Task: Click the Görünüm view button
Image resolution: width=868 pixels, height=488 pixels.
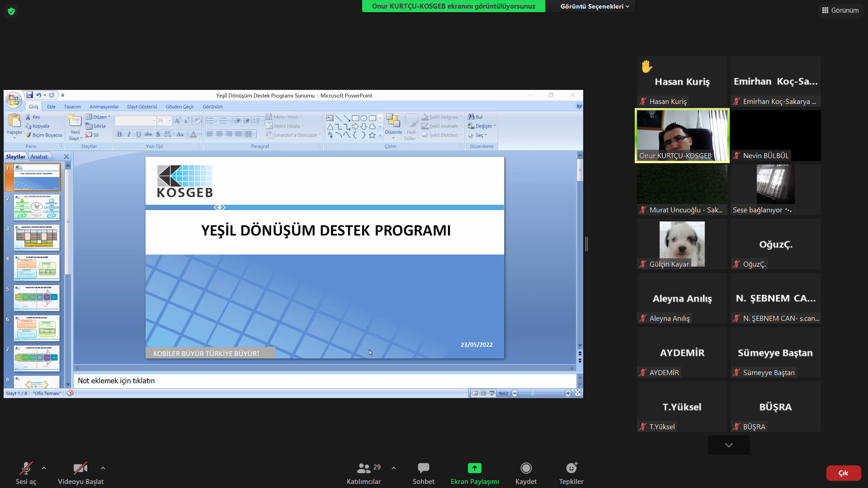Action: click(840, 10)
